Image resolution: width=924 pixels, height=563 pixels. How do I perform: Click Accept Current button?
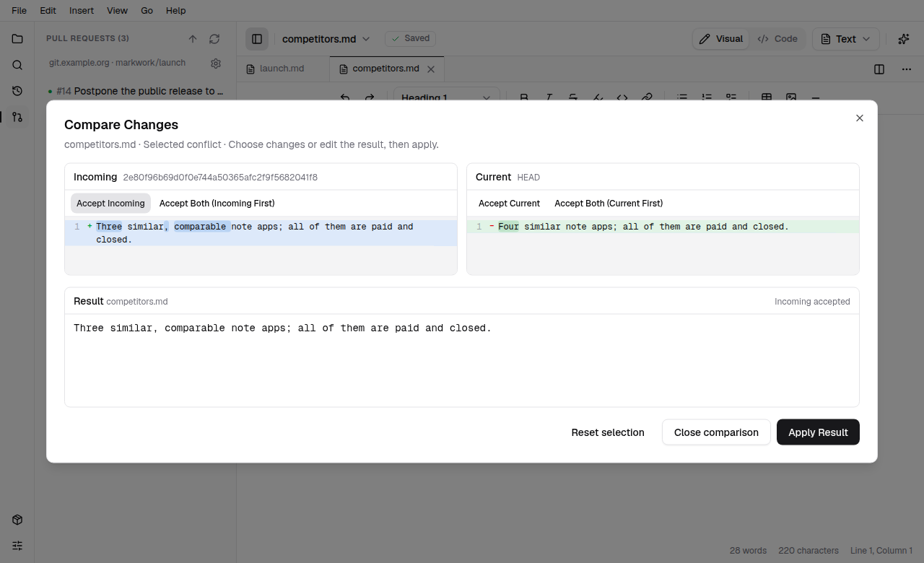[x=509, y=204]
